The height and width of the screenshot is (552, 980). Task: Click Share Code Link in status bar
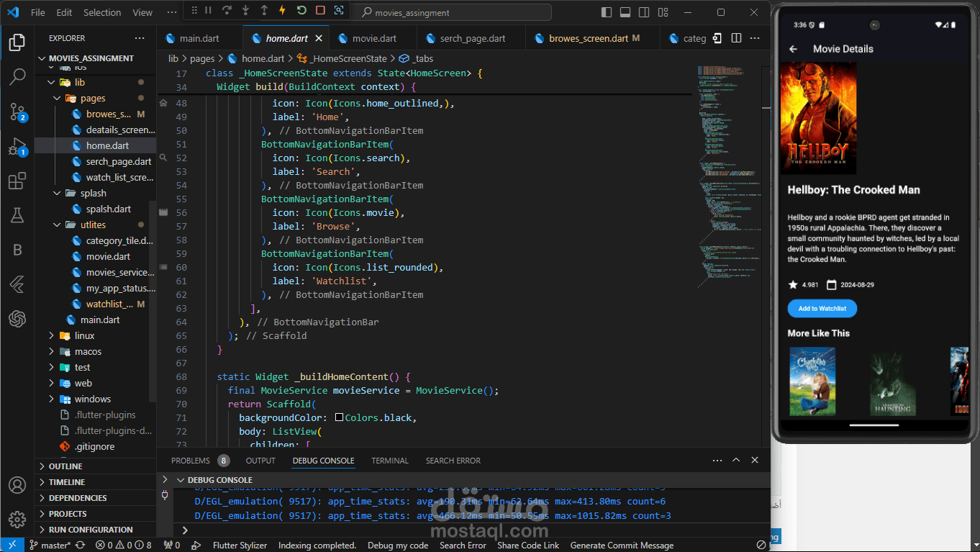tap(528, 546)
